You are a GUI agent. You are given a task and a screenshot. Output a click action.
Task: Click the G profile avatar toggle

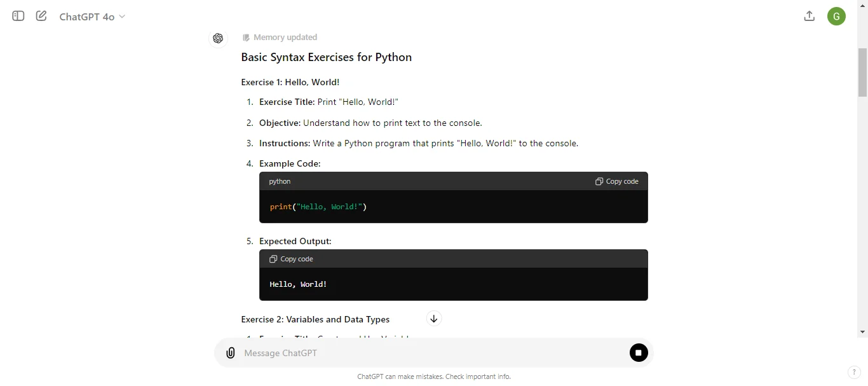836,16
